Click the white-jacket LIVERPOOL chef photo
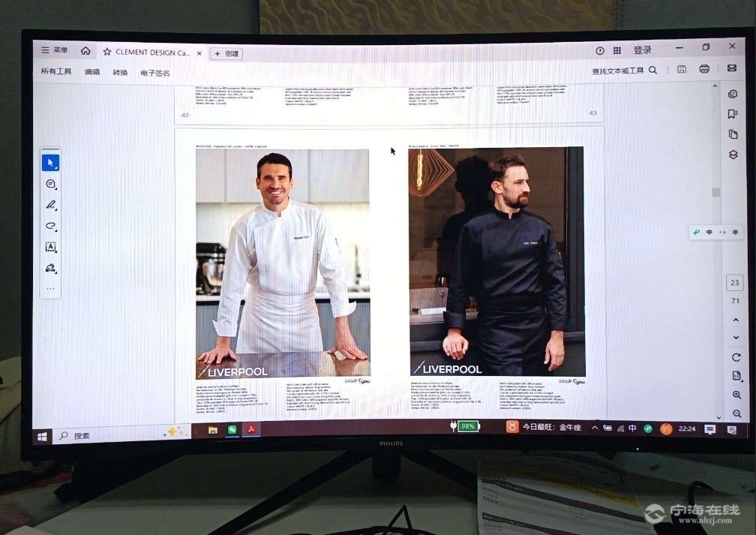 click(x=283, y=263)
